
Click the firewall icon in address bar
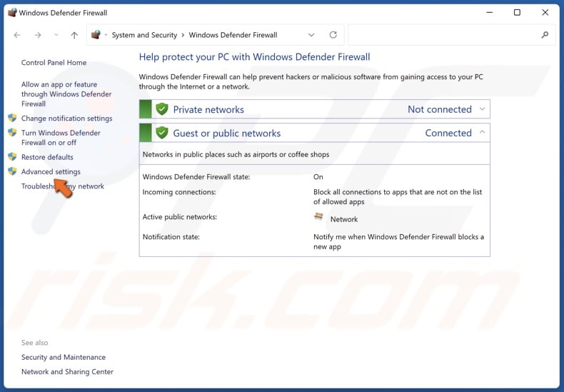(x=96, y=34)
